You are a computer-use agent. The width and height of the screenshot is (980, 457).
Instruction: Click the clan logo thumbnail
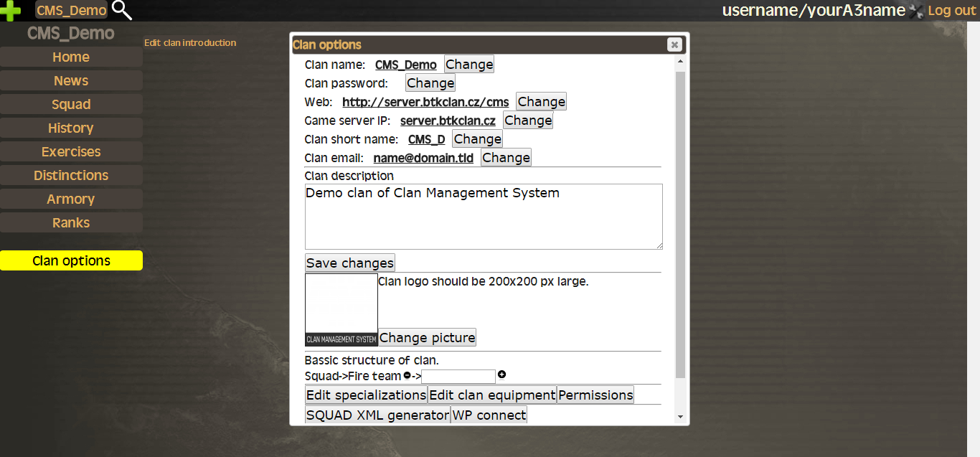coord(341,309)
